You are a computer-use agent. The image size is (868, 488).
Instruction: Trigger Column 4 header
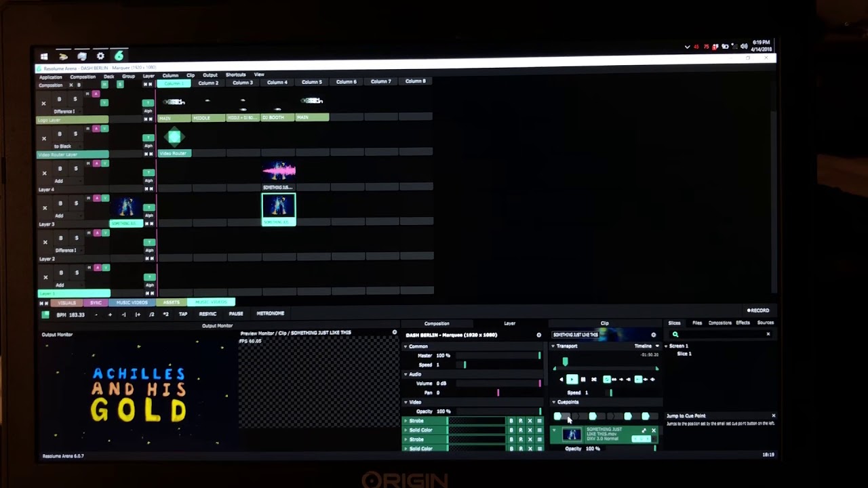click(x=277, y=82)
